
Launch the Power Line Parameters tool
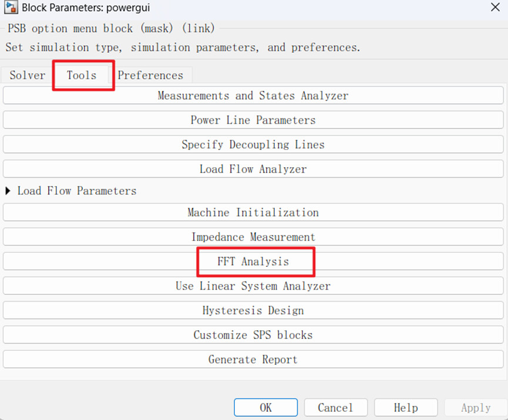pyautogui.click(x=253, y=120)
